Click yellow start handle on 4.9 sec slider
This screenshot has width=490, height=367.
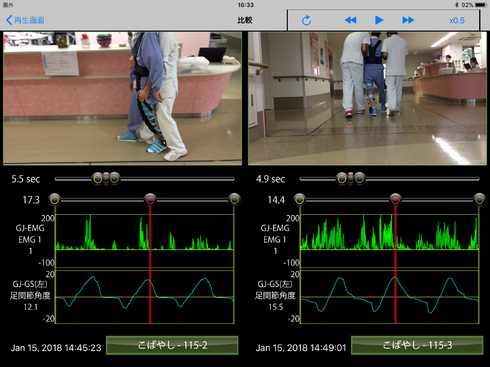pos(342,179)
